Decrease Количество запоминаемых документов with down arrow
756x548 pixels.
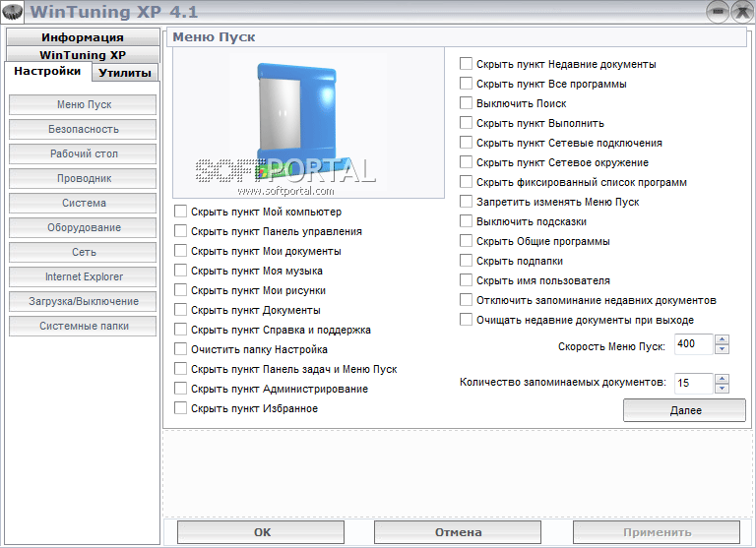(x=722, y=389)
